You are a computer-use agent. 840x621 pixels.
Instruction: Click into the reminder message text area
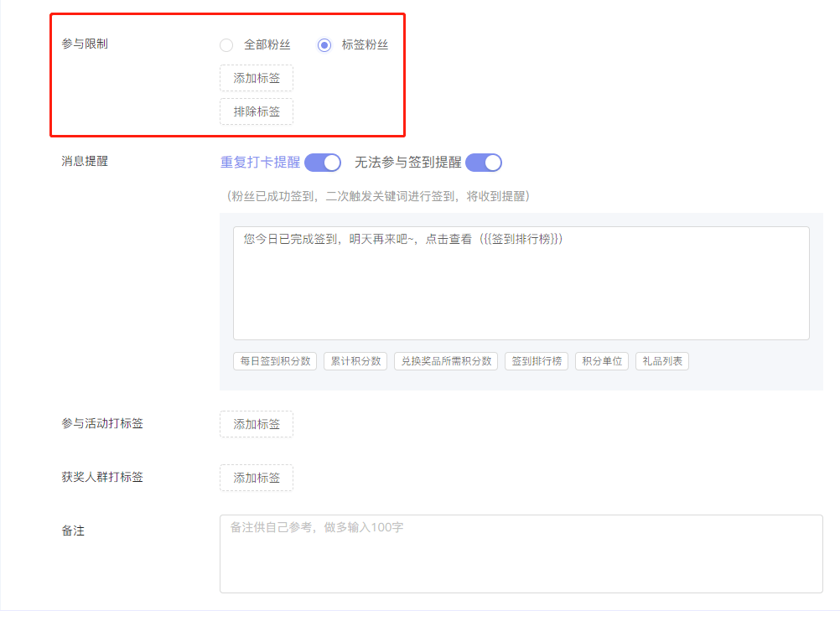click(521, 289)
